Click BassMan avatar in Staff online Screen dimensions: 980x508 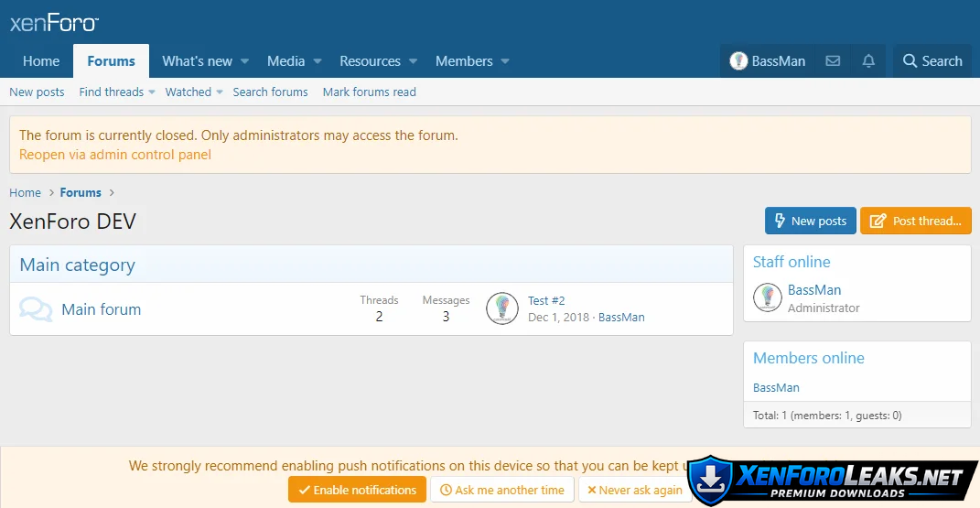tap(767, 297)
